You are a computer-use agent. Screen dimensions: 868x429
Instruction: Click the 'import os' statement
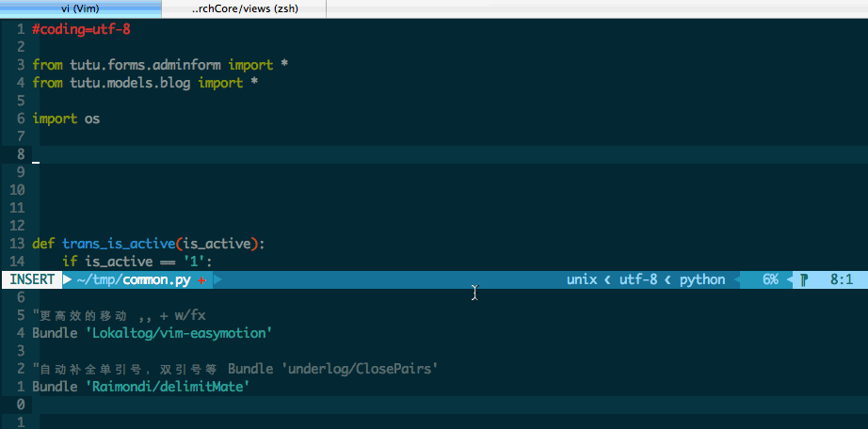click(x=66, y=119)
